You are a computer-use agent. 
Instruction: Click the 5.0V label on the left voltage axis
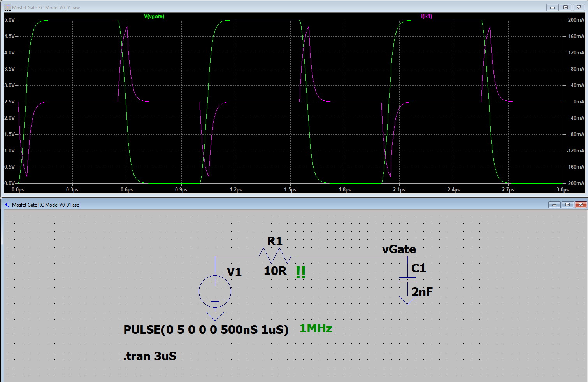[9, 20]
